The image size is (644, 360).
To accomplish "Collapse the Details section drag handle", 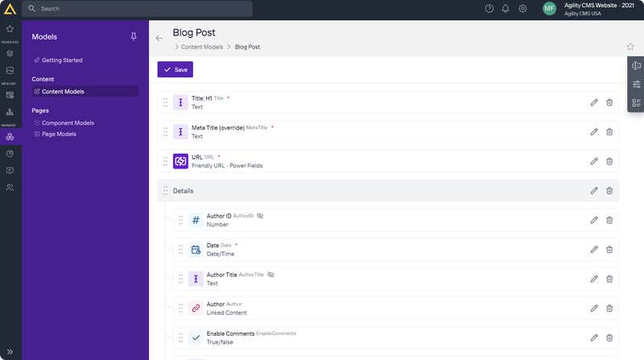I will (165, 191).
